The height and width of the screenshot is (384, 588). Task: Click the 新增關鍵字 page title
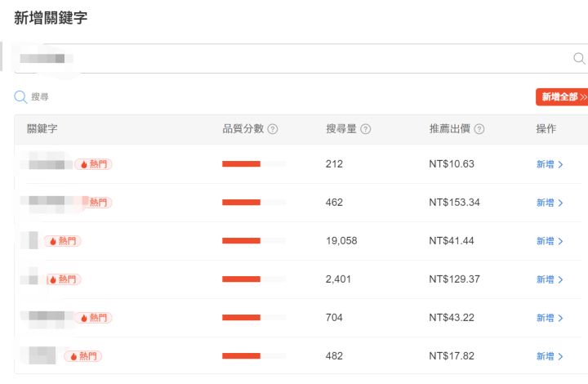click(x=51, y=18)
